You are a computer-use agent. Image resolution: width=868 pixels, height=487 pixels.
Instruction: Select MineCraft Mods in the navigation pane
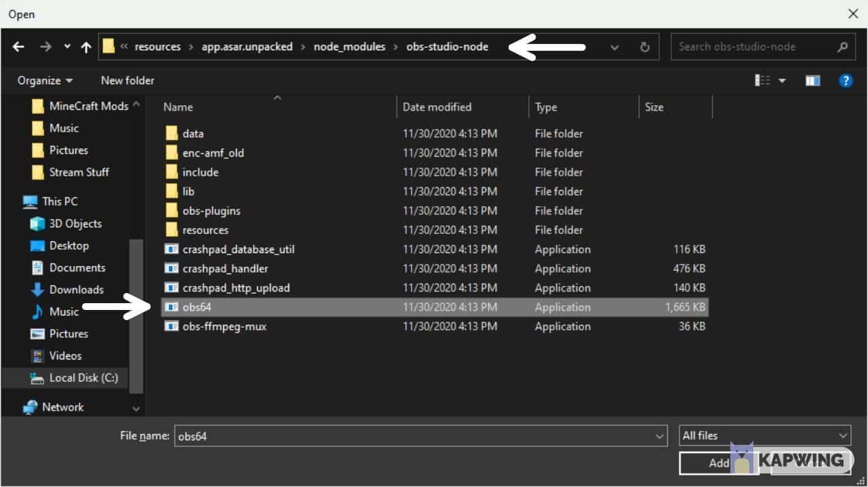point(80,106)
